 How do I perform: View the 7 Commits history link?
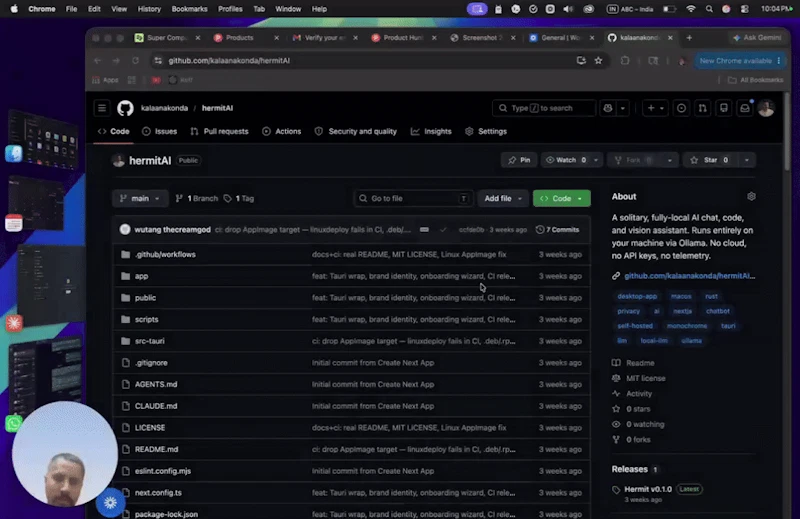tap(558, 230)
